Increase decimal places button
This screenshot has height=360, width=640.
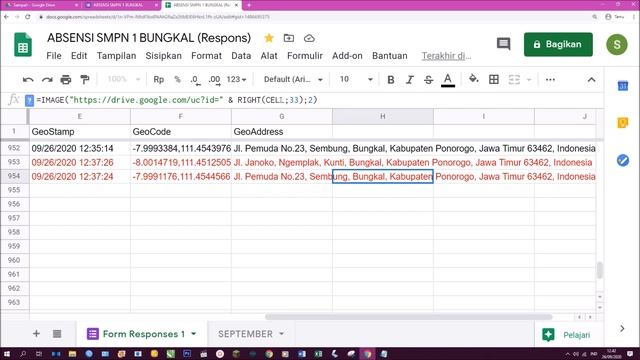tap(214, 80)
